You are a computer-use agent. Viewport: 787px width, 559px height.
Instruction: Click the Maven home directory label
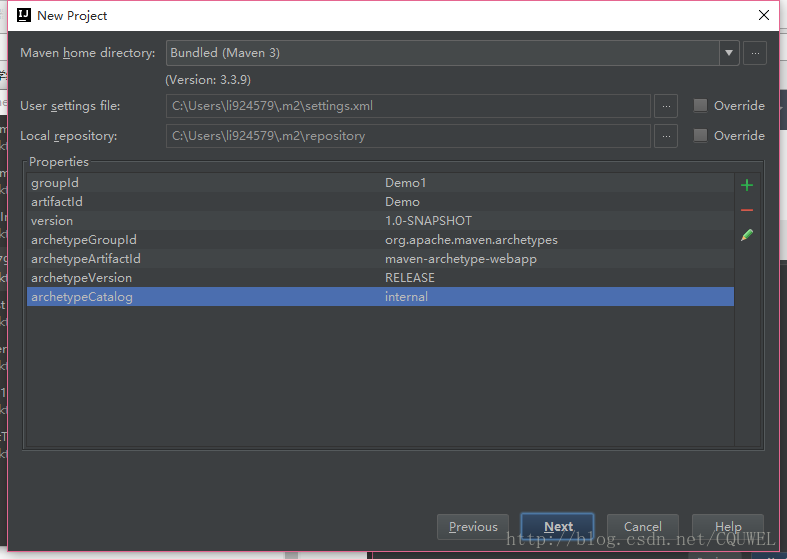click(88, 53)
